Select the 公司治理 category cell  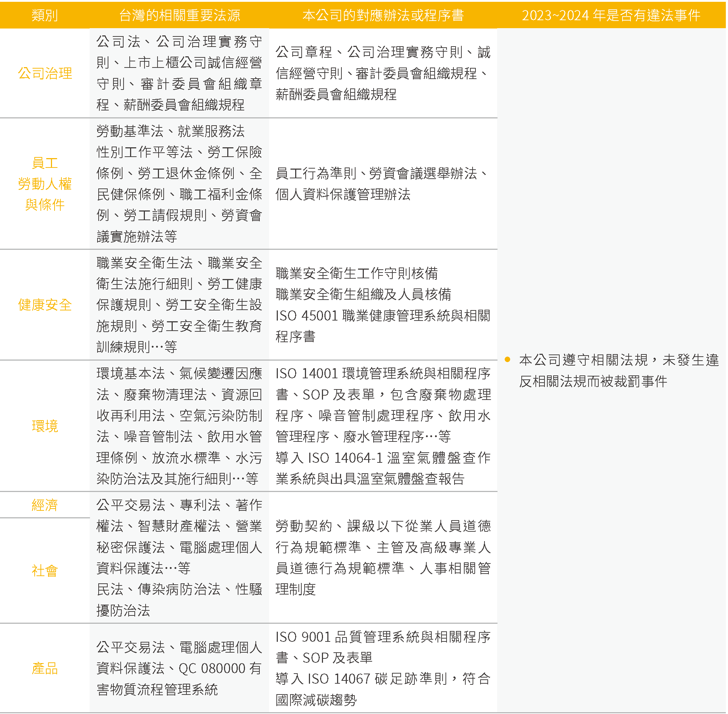point(45,74)
